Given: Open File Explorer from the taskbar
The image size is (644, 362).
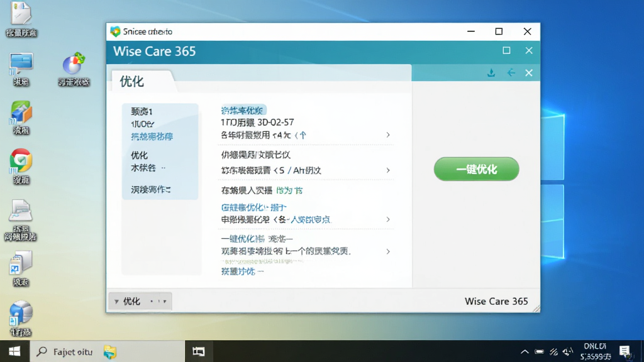Looking at the screenshot, I should pos(110,352).
